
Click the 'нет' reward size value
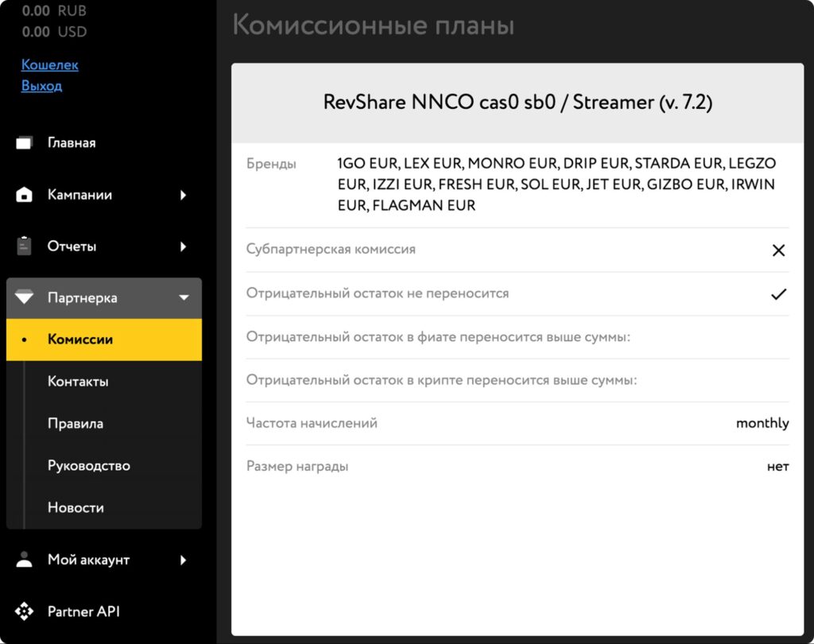(777, 467)
